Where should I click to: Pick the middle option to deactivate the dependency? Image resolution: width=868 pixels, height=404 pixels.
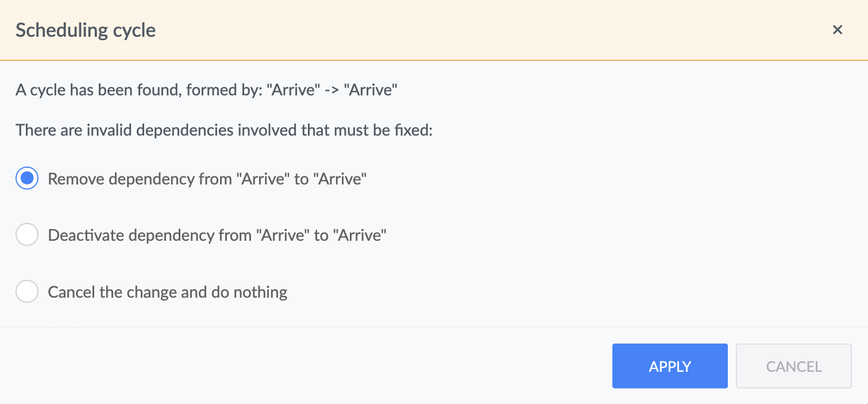27,235
